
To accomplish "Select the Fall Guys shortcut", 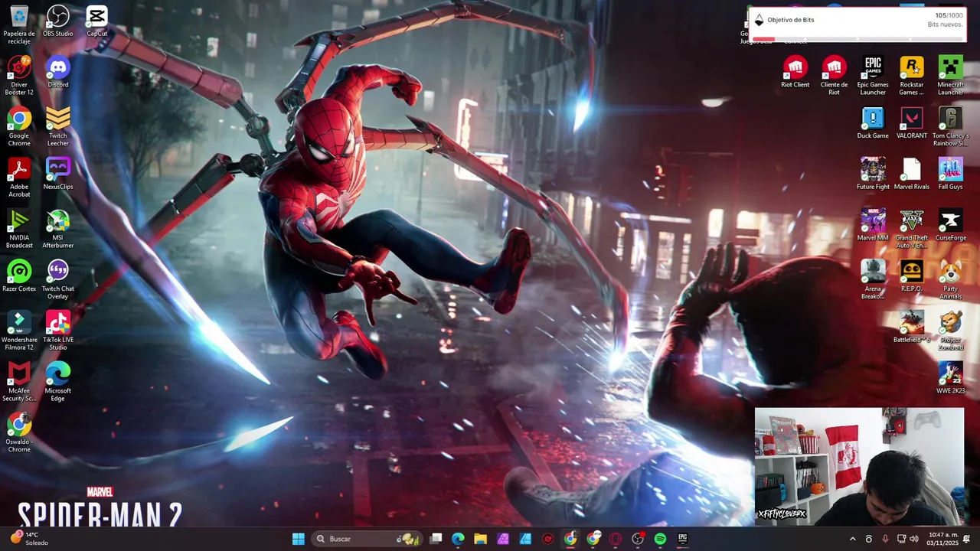I will click(950, 174).
